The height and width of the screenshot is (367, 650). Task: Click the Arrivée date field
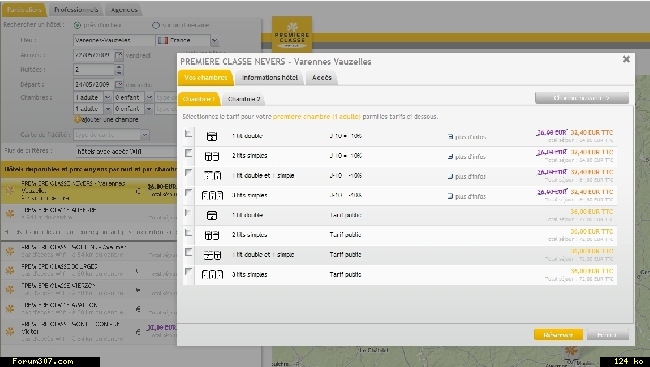(x=93, y=55)
